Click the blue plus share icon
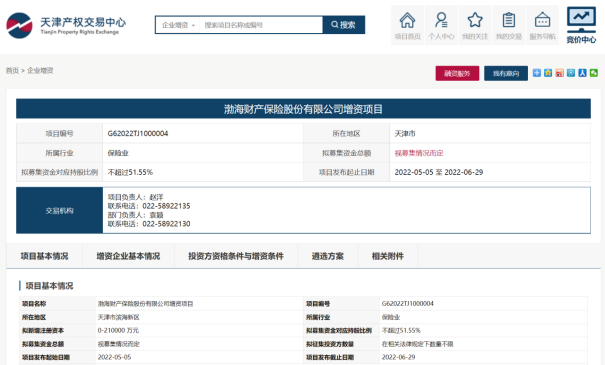Screen dimensions: 605x365 pyautogui.click(x=537, y=73)
